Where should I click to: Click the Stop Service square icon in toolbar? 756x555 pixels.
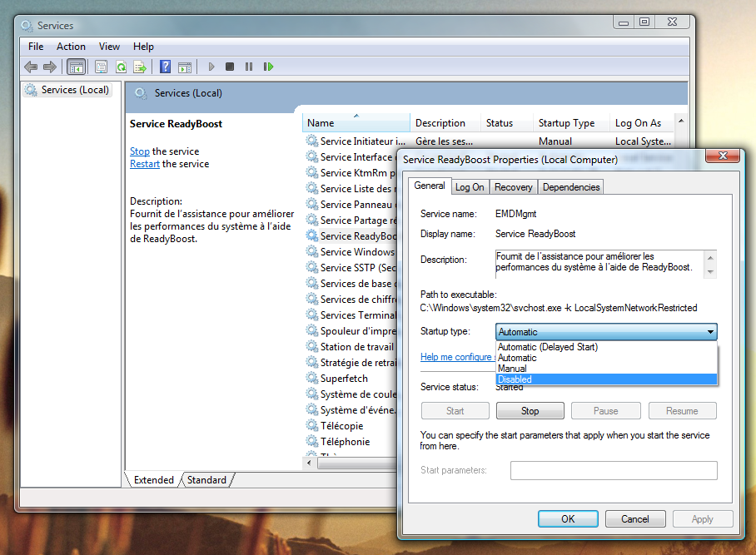[230, 67]
